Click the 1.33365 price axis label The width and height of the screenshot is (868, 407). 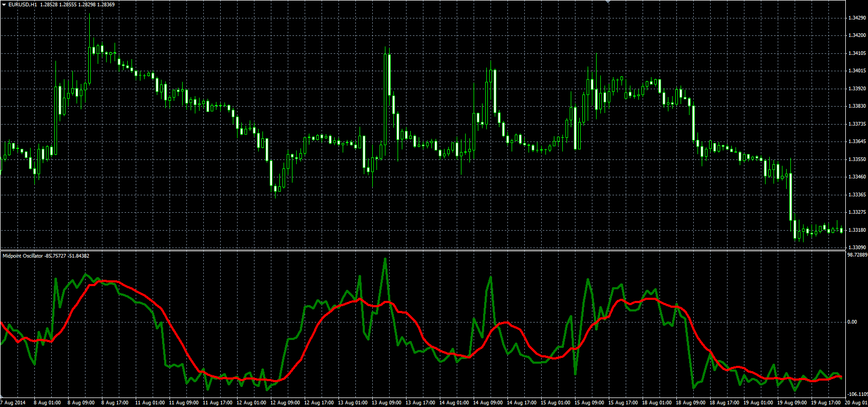coord(857,195)
